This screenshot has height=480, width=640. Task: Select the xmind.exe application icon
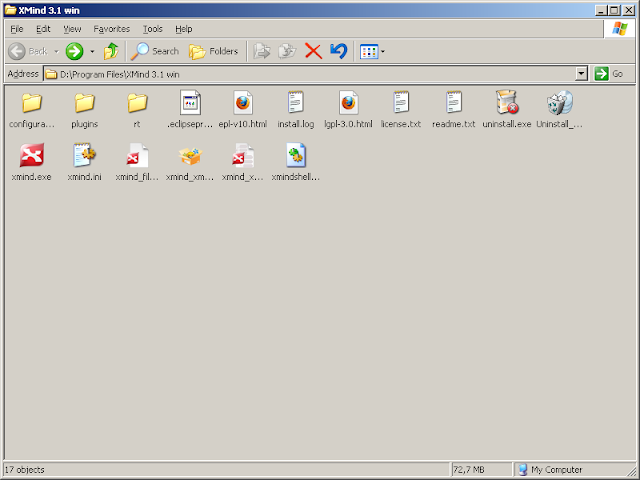[x=32, y=155]
